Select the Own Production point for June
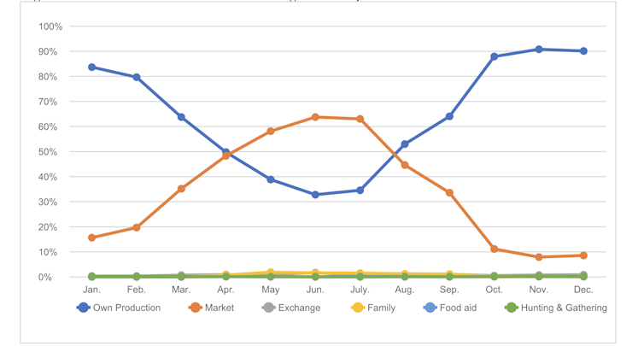The width and height of the screenshot is (644, 346). pyautogui.click(x=315, y=195)
